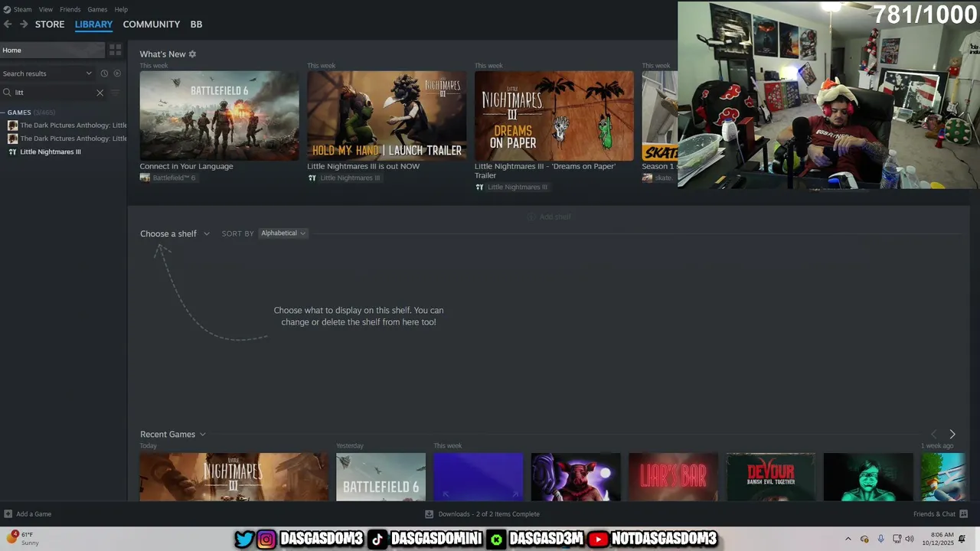Expand the Recent Games dropdown
The height and width of the screenshot is (551, 980).
point(173,434)
